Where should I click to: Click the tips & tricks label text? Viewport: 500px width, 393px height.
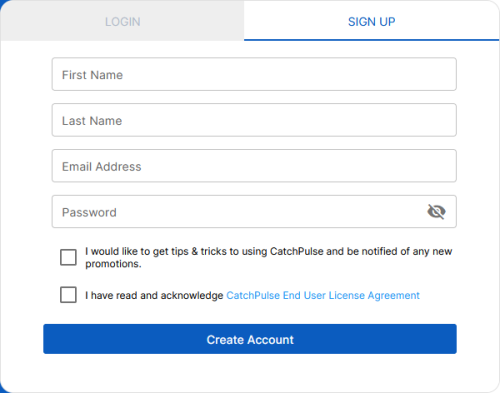coord(269,257)
